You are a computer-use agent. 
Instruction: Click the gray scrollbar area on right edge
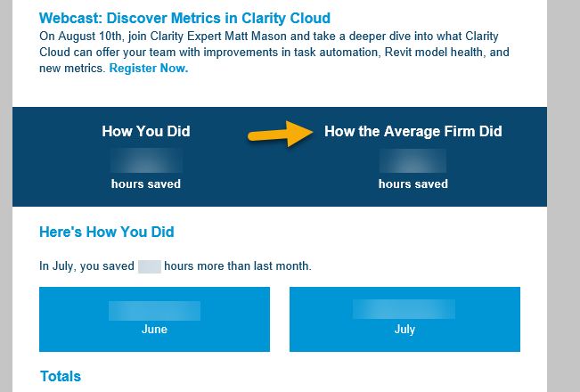tap(563, 196)
